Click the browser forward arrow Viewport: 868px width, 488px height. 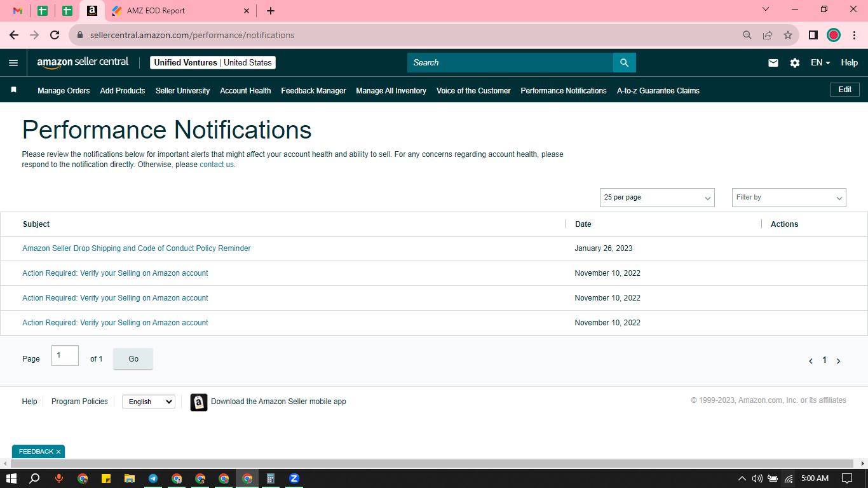(x=34, y=35)
